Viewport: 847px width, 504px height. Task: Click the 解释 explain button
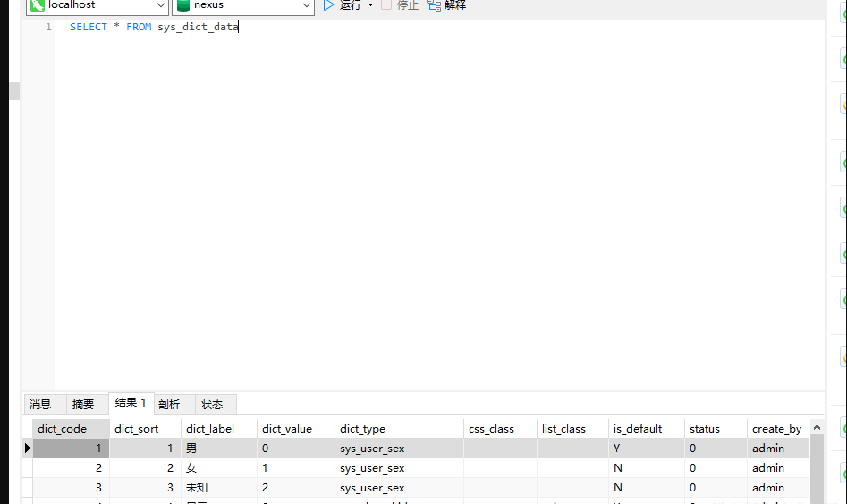[x=446, y=5]
